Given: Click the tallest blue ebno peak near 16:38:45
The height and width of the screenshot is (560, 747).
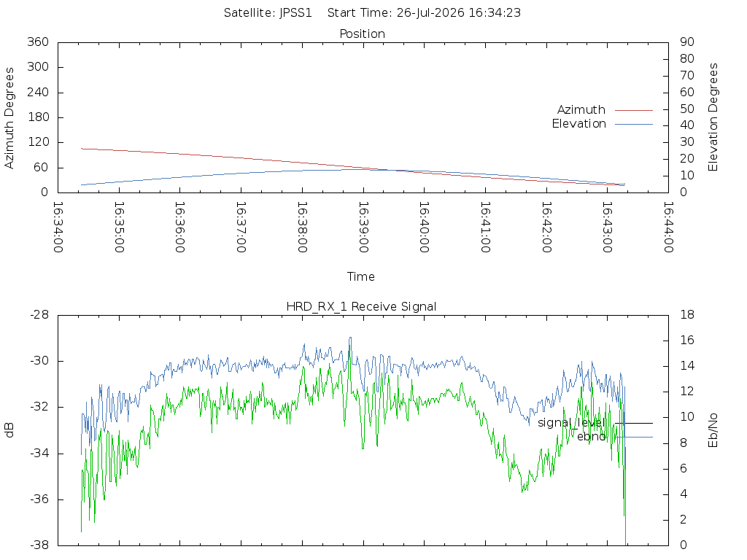Looking at the screenshot, I should tap(351, 338).
